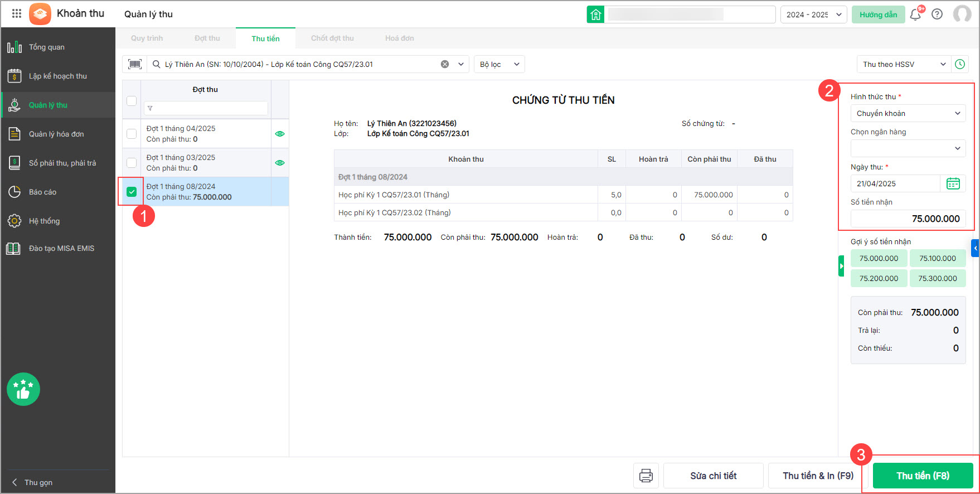Open the apps grid launcher
This screenshot has height=494, width=980.
17,14
